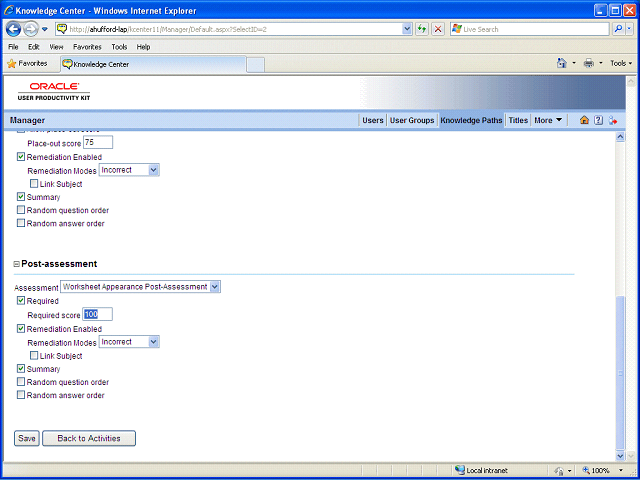640x480 pixels.
Task: Collapse the Post-assessment section
Action: [17, 264]
